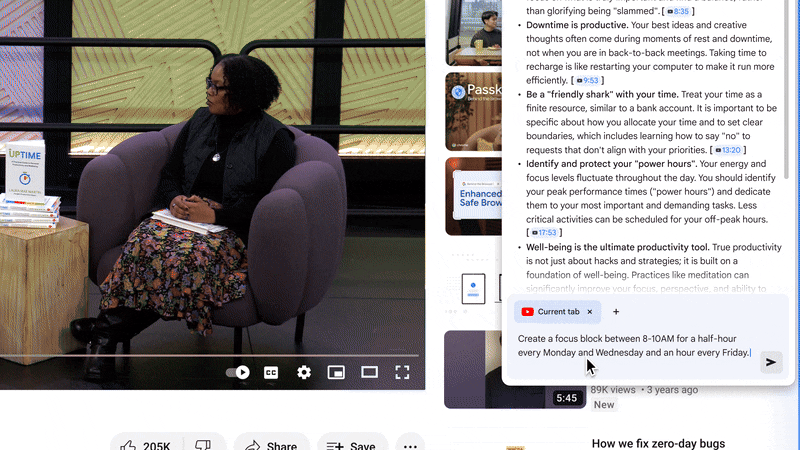Image resolution: width=800 pixels, height=450 pixels.
Task: Remove the Current tab chip
Action: pos(590,312)
